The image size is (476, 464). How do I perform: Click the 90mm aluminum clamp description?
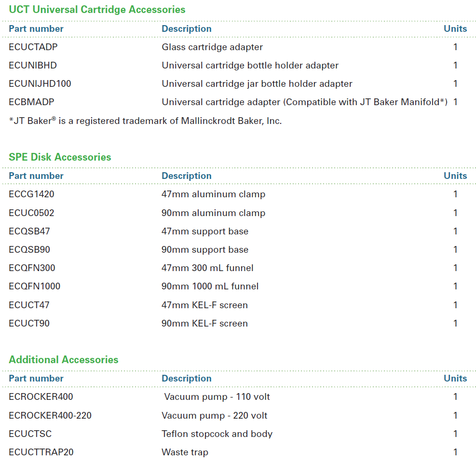coord(213,213)
